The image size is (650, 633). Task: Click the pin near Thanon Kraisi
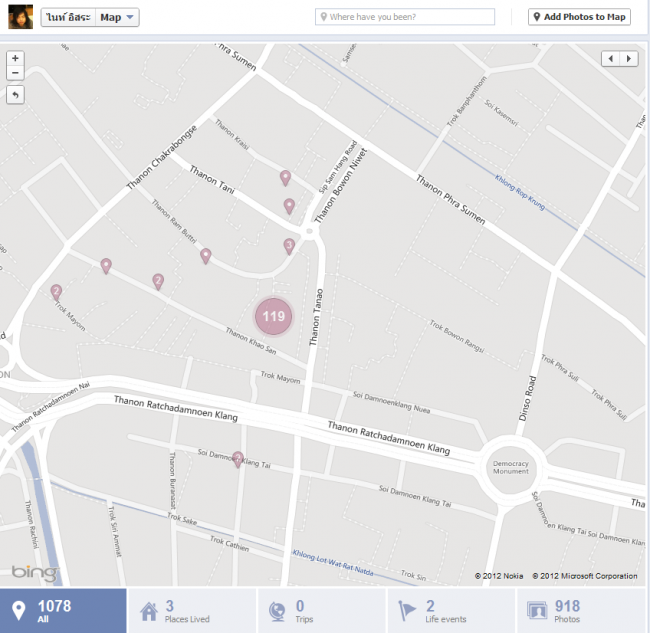click(285, 178)
